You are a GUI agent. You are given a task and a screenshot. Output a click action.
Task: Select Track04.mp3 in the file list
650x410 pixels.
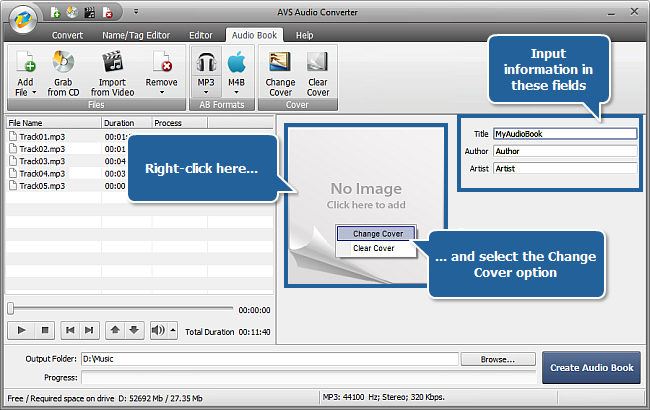pos(42,174)
